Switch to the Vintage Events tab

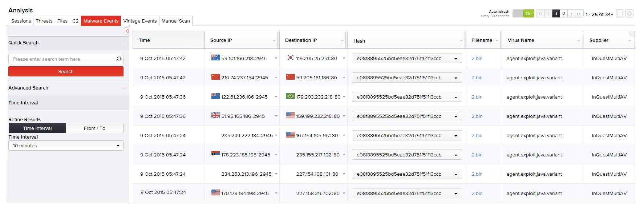click(140, 21)
